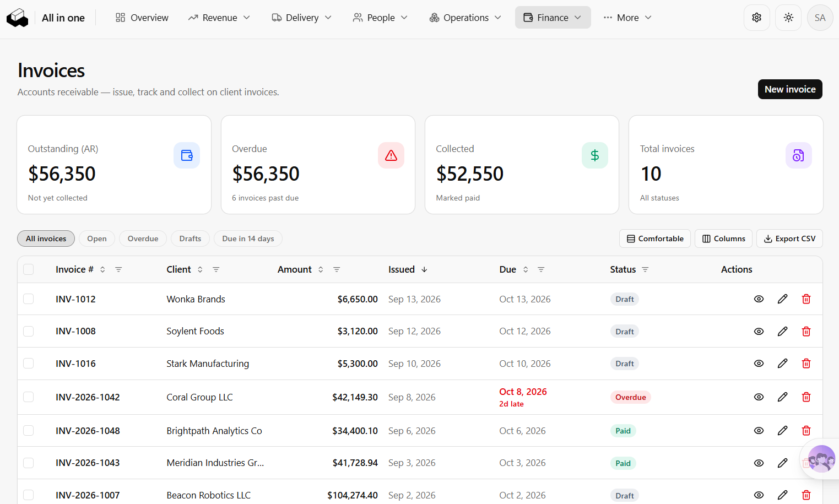This screenshot has height=504, width=839.
Task: Check the INV-1016 row checkbox
Action: click(29, 364)
